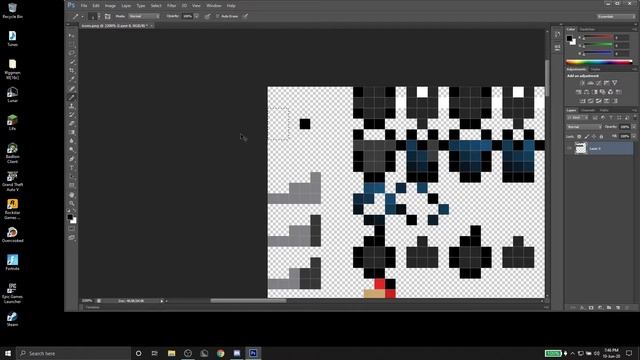Image resolution: width=640 pixels, height=360 pixels.
Task: Select the Zoom tool in toolbar
Action: [x=72, y=203]
